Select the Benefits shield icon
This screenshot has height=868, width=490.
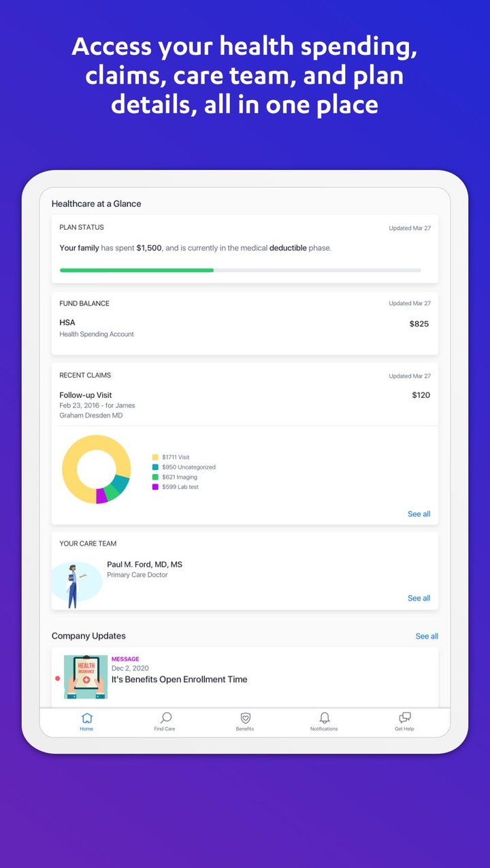point(245,718)
